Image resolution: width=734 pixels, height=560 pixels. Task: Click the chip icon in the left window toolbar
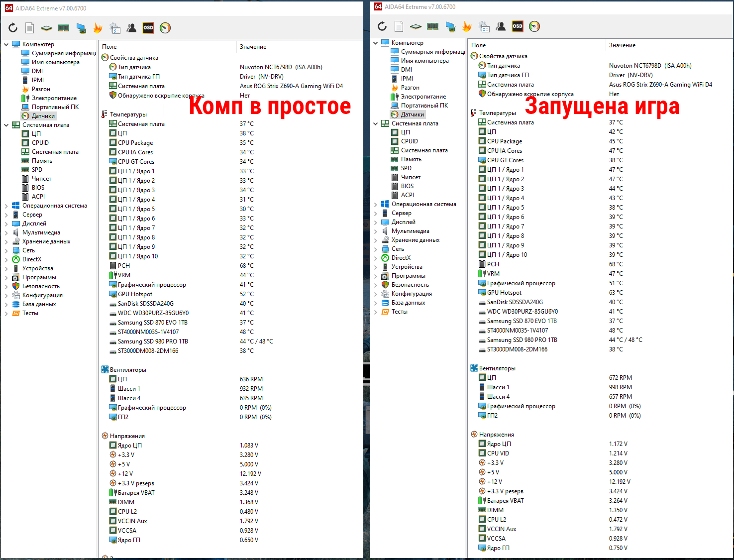point(46,28)
